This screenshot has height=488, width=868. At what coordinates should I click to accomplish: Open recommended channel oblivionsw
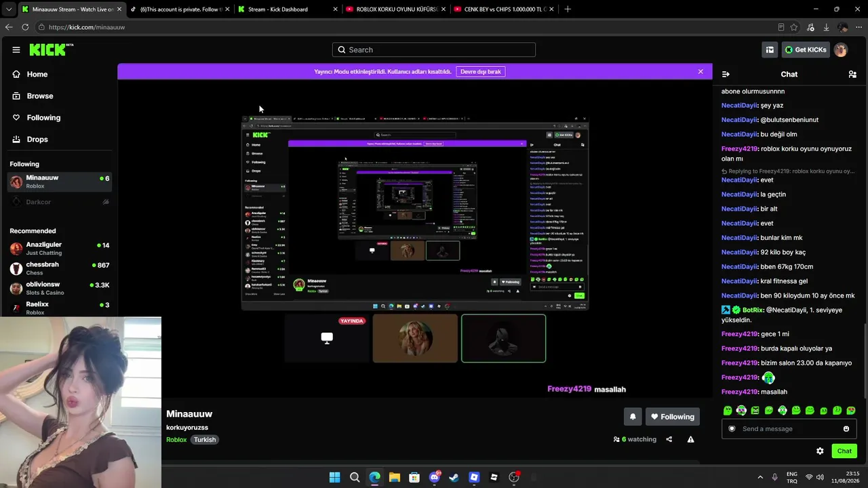pos(60,288)
